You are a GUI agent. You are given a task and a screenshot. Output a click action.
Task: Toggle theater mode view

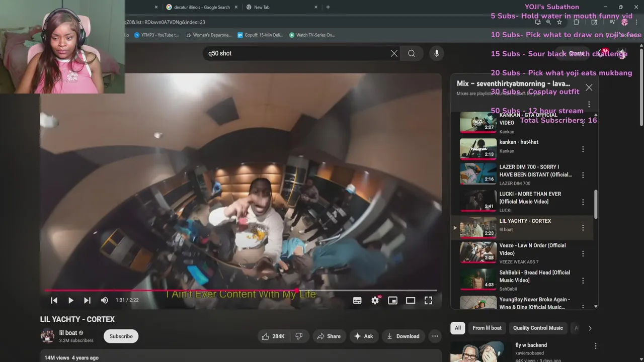(x=411, y=300)
